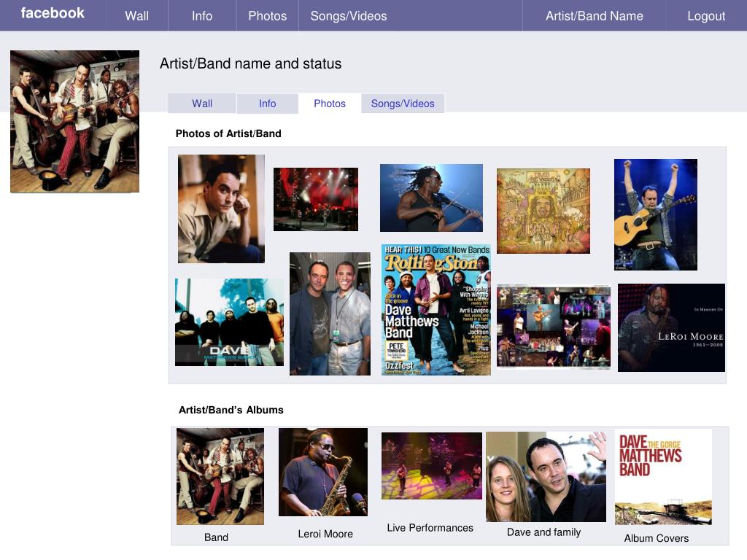Switch to the Wall tab below status

(x=202, y=104)
